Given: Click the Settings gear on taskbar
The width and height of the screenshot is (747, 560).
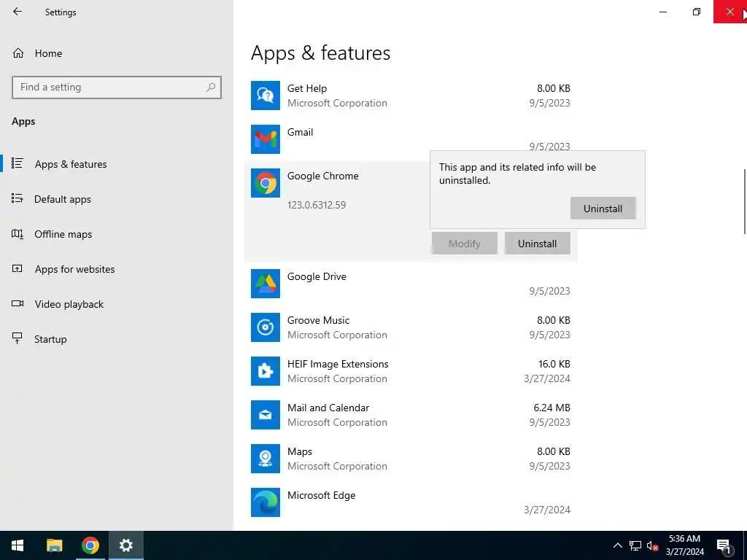Looking at the screenshot, I should 126,545.
